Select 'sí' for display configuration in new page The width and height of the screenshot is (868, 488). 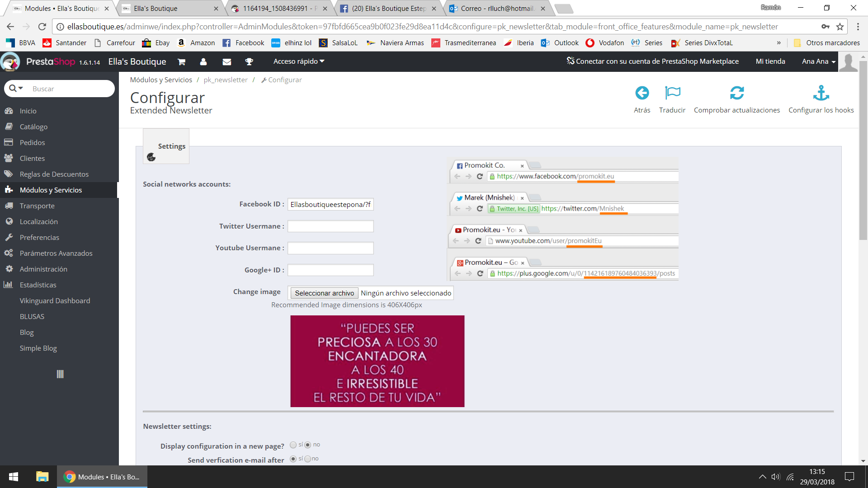click(293, 445)
